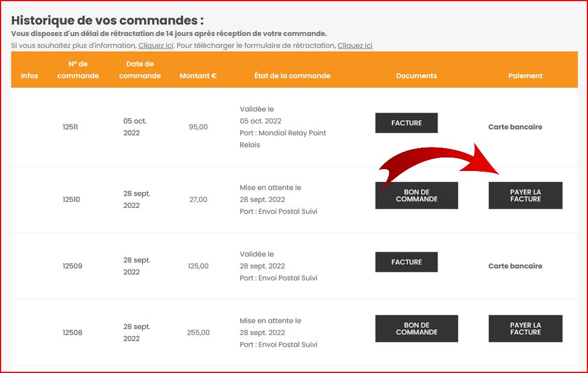This screenshot has height=373, width=588.
Task: Click 'Mise en attente le' status of order 12508
Action: (271, 321)
